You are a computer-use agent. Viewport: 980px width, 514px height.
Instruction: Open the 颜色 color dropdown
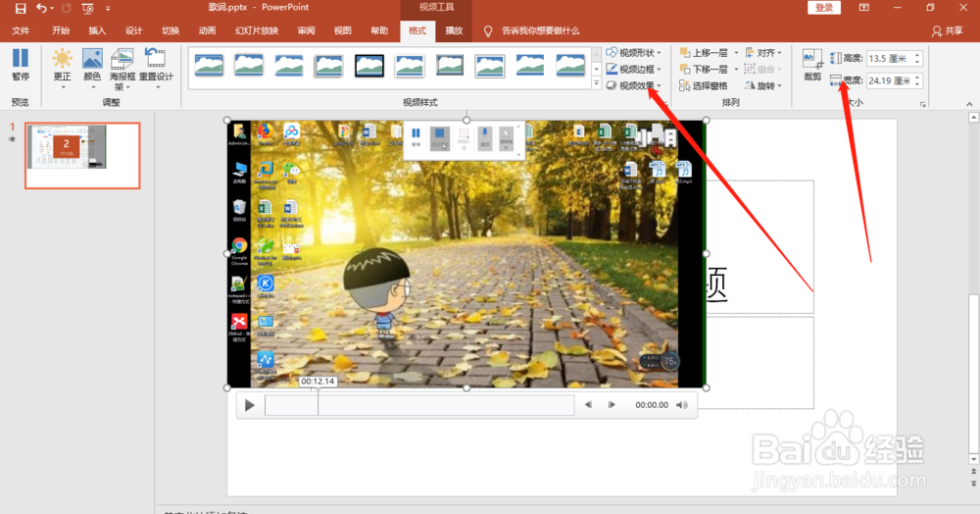click(x=92, y=69)
